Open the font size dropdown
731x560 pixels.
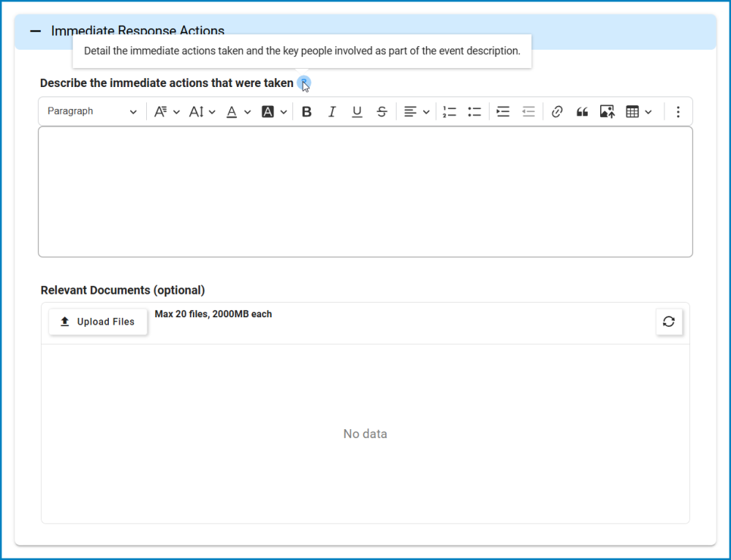(x=202, y=111)
